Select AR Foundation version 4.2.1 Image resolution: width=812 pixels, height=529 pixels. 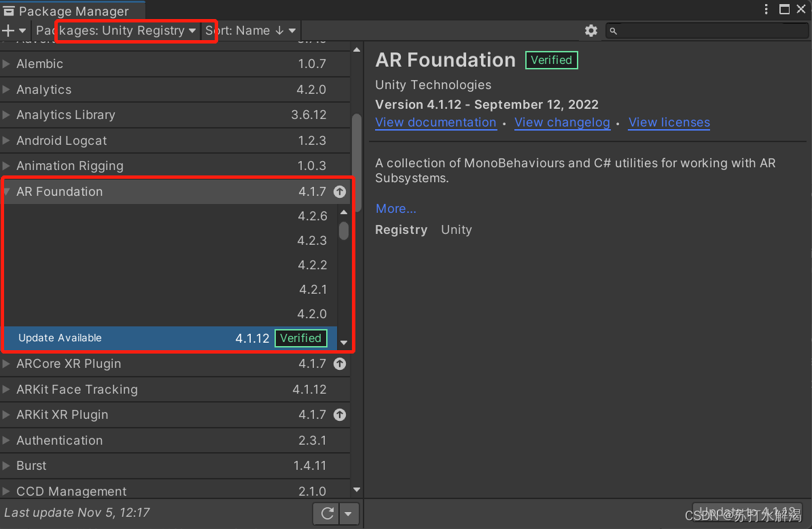pos(170,289)
